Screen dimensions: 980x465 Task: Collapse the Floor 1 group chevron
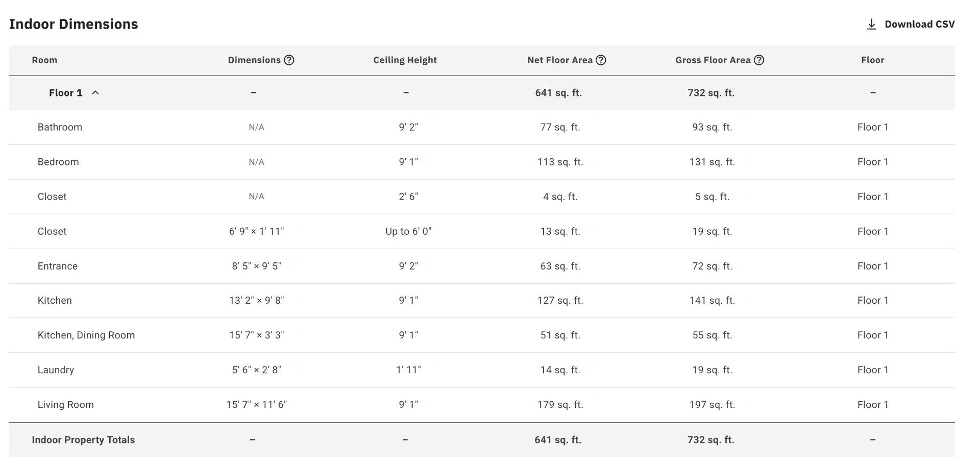95,93
